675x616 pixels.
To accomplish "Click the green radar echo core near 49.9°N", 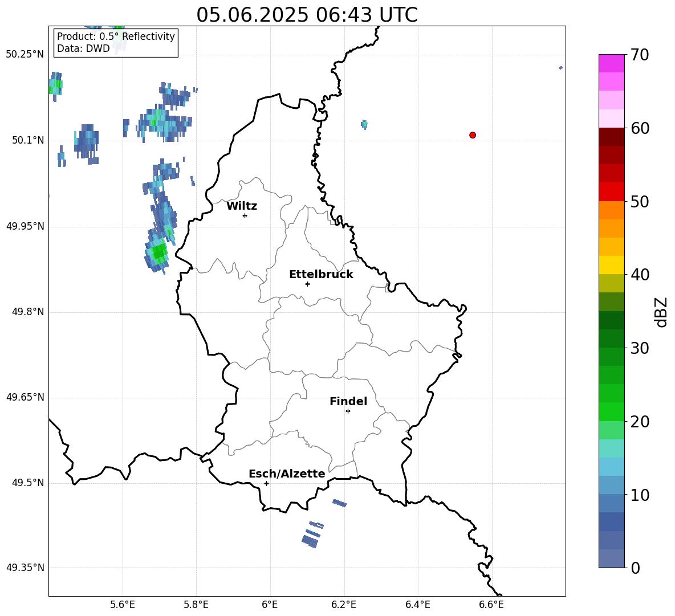I will pos(159,252).
